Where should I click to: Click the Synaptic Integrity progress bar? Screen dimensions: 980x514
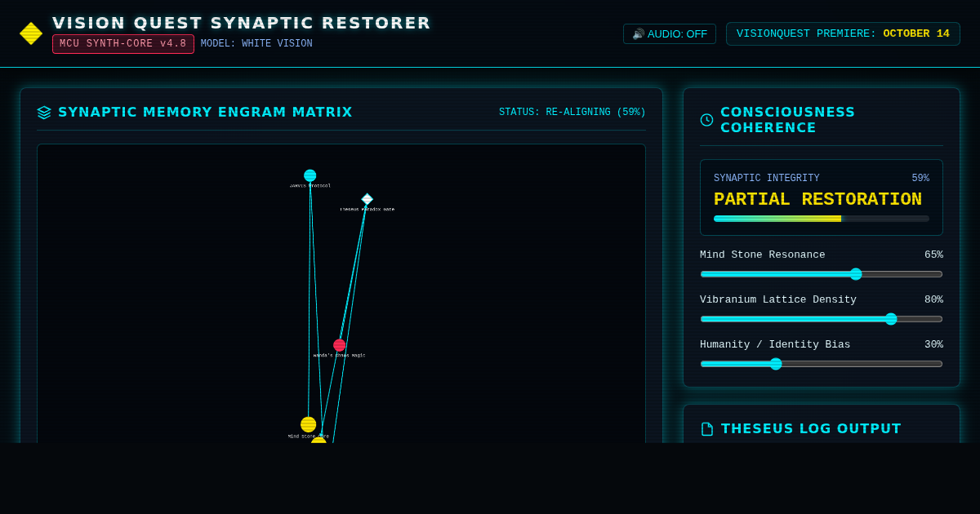pos(822,219)
